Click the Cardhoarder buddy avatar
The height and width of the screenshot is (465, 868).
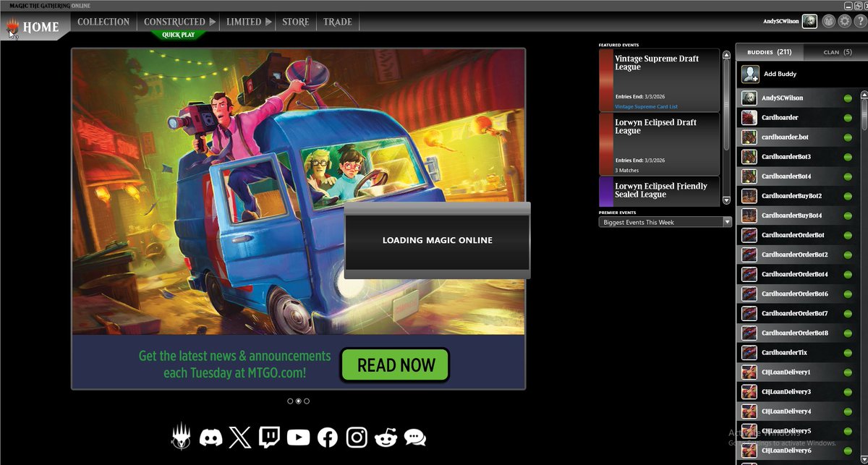click(x=749, y=117)
